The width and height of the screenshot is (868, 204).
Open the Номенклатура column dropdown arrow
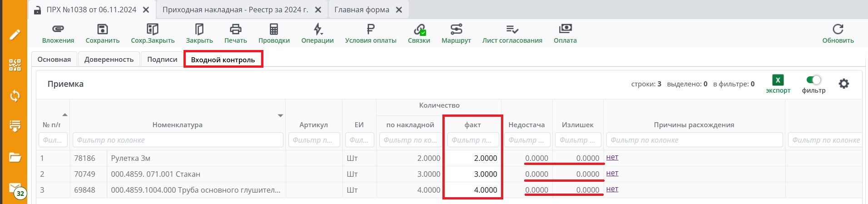pos(280,116)
